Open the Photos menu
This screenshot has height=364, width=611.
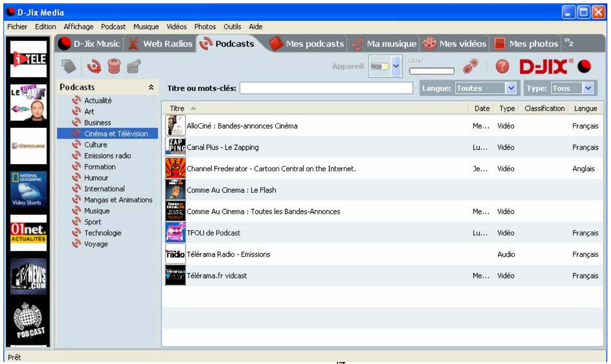[205, 27]
